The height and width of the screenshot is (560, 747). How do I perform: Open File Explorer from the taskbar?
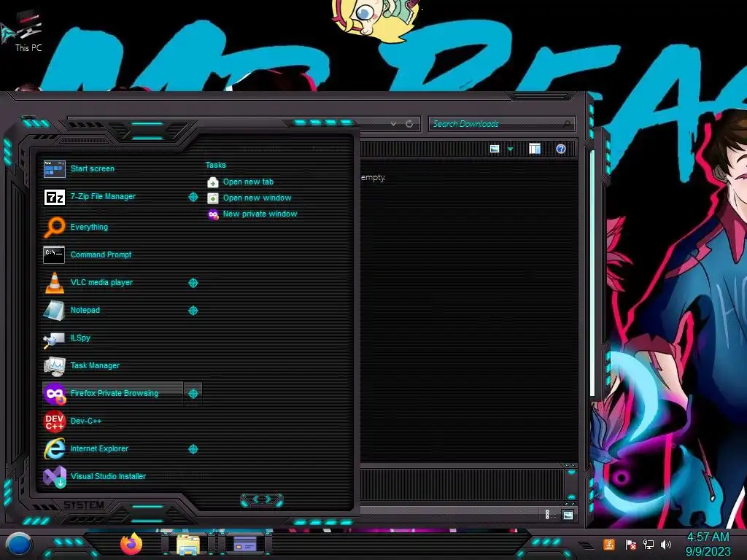188,544
